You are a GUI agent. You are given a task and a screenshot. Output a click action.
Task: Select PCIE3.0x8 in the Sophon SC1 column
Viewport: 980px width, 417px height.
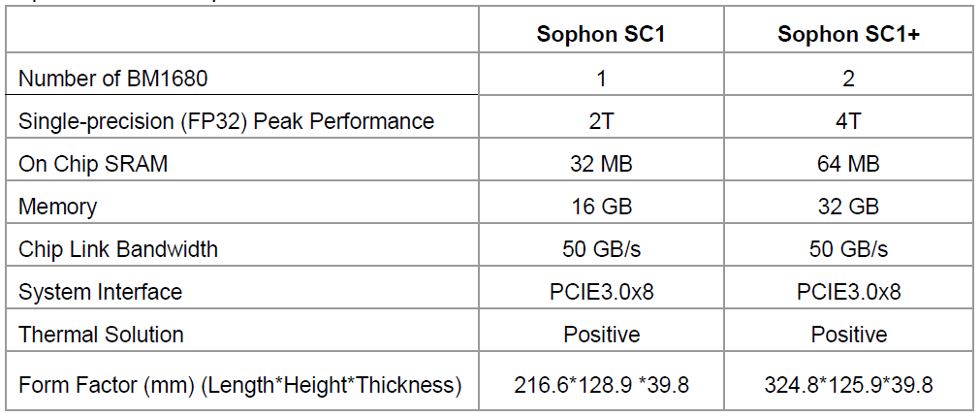[601, 292]
